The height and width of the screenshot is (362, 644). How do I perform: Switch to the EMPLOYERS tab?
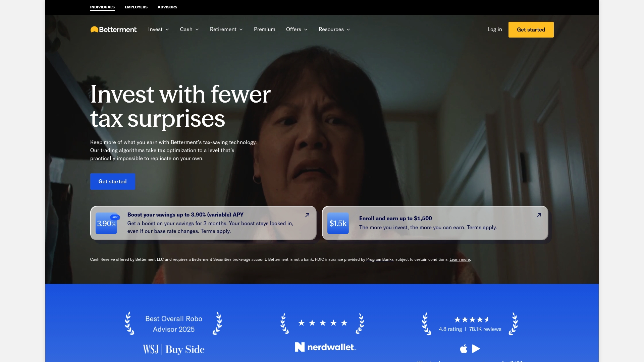tap(136, 7)
